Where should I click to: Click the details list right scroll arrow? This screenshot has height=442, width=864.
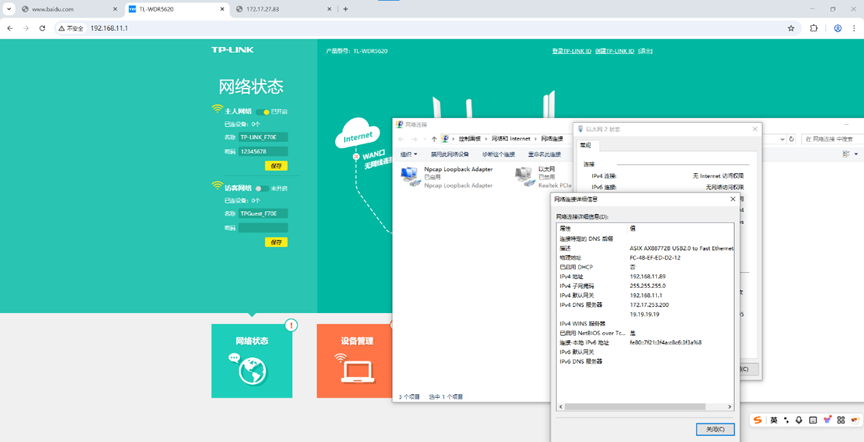pyautogui.click(x=730, y=407)
